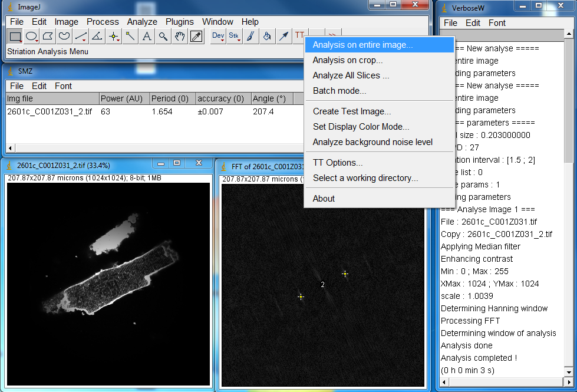This screenshot has height=392, width=577.
Task: Select the Wand tracing tool
Action: 130,36
